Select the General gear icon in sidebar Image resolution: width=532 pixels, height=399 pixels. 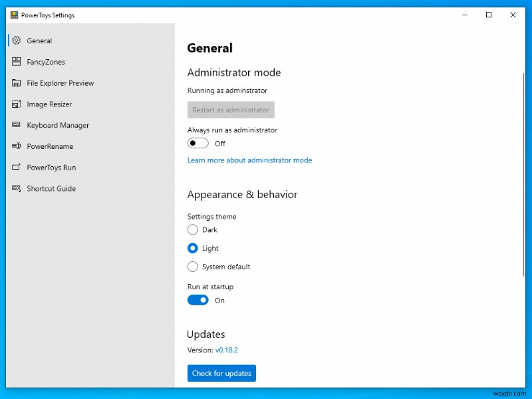[x=18, y=41]
